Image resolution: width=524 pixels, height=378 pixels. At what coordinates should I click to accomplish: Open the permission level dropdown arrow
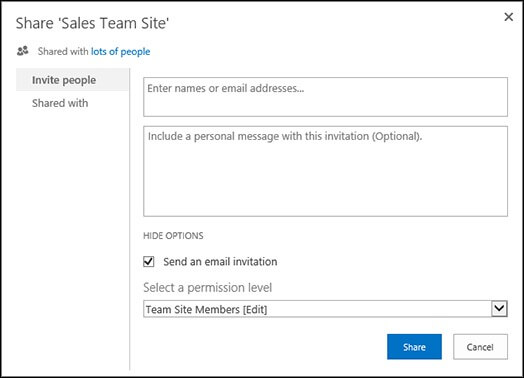(x=499, y=308)
